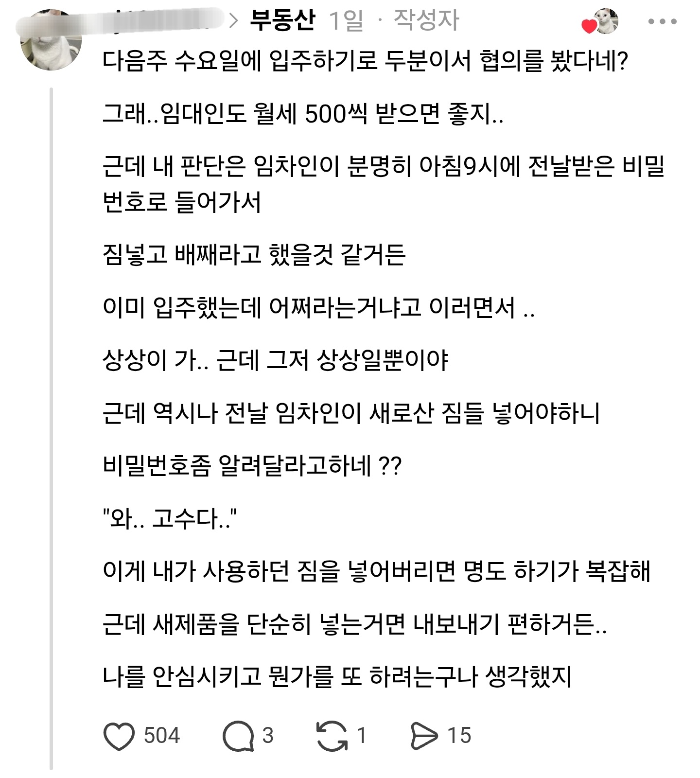
Task: Open replies via the comment bubble icon
Action: (238, 736)
